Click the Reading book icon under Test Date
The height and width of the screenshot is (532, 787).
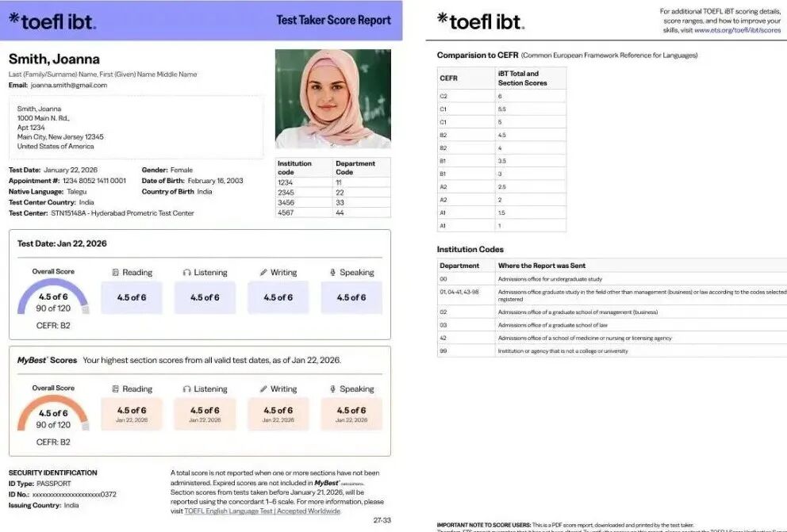116,272
